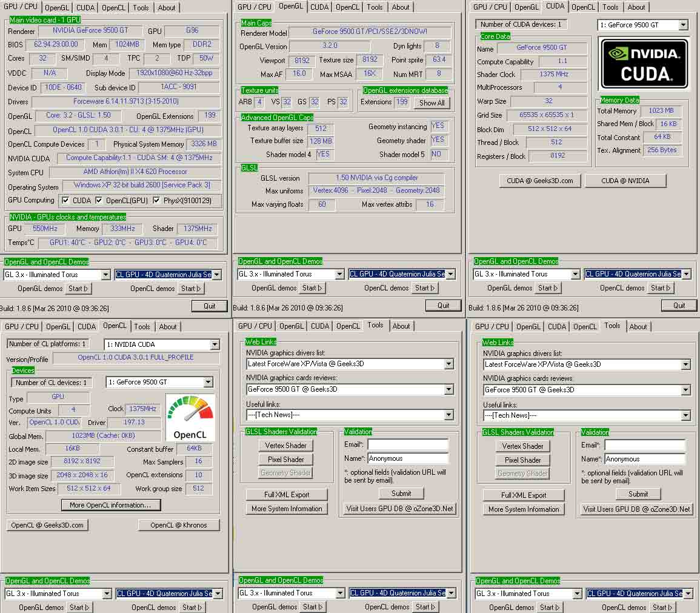The width and height of the screenshot is (700, 613).
Task: Click More OpenCL information button
Action: (110, 506)
